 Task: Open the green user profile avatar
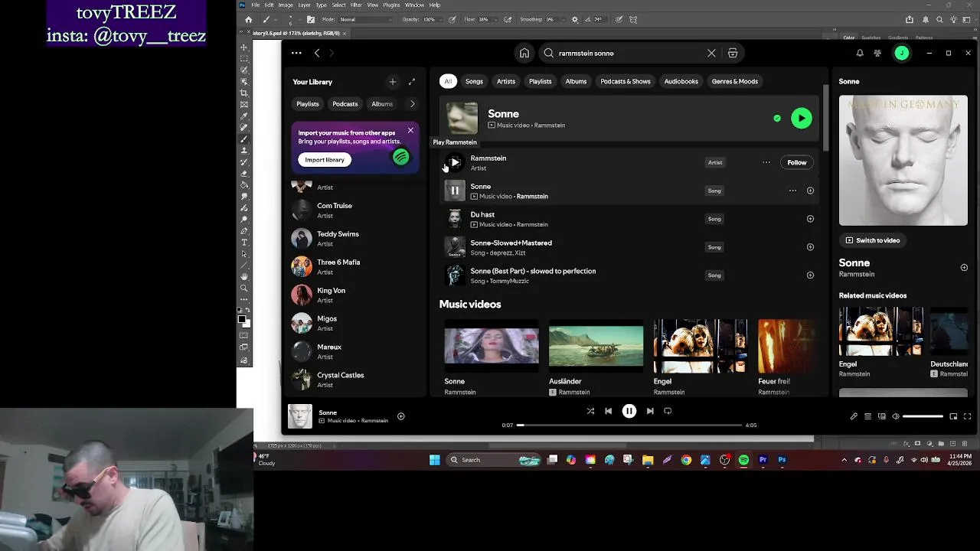[902, 54]
